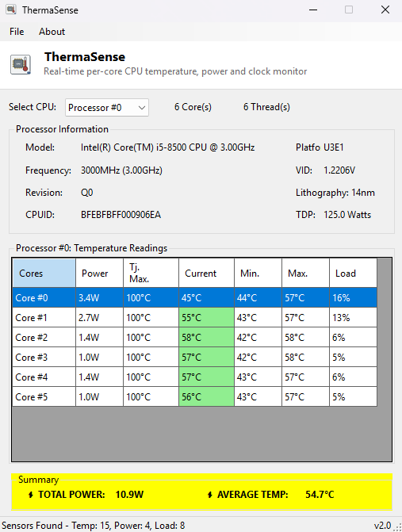
Task: Click the VID value 1.2206V
Action: click(339, 170)
